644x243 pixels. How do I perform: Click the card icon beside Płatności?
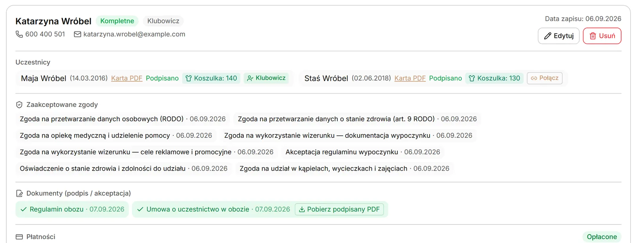click(19, 237)
